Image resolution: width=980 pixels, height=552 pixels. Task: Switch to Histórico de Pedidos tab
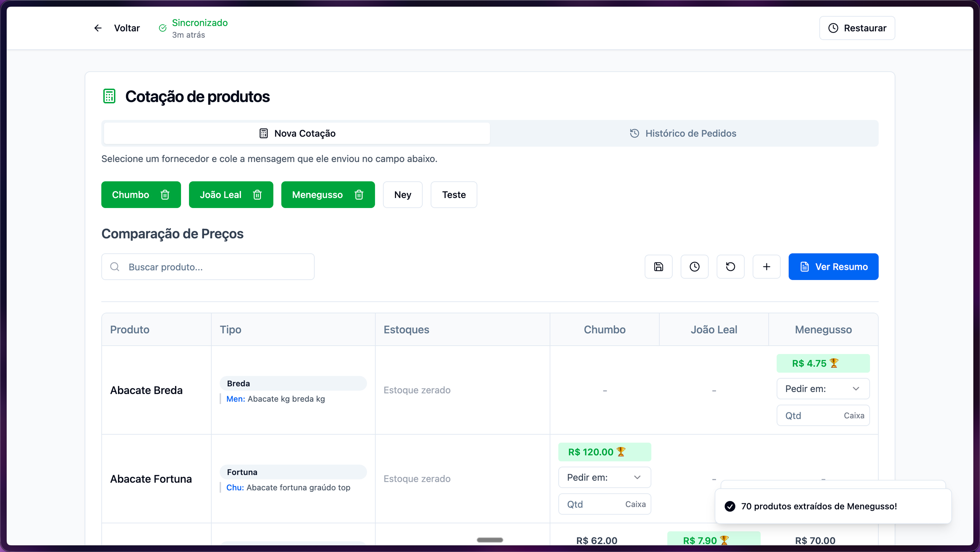[683, 134]
